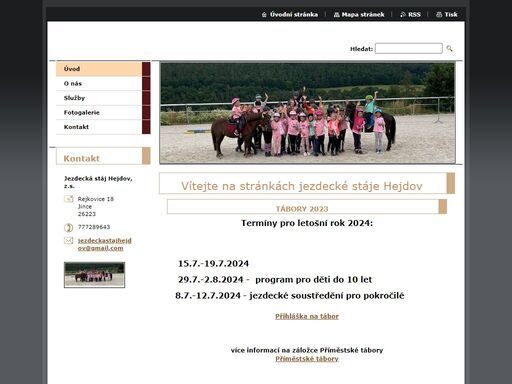The image size is (512, 384).
Task: Click the address icon beside Rejkovice 18
Action: 69,199
